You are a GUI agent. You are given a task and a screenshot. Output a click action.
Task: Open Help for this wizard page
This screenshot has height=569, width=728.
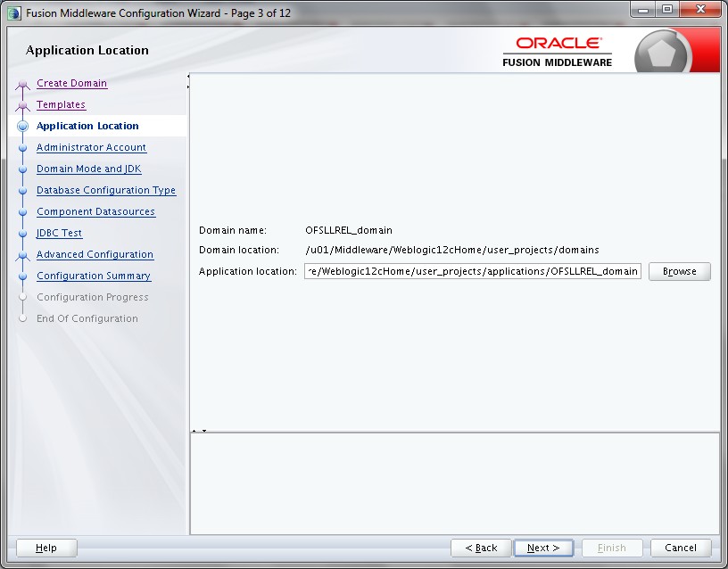pyautogui.click(x=46, y=548)
